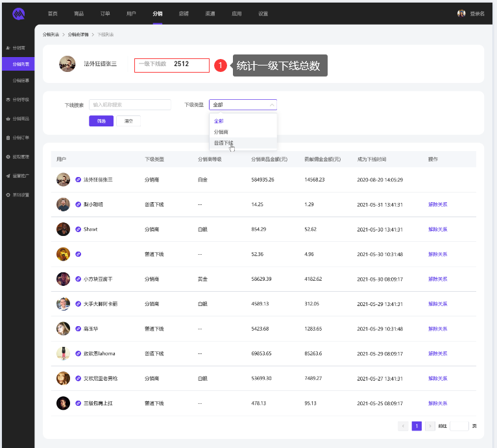
Task: Open the 首页 top navigation tab
Action: point(53,14)
